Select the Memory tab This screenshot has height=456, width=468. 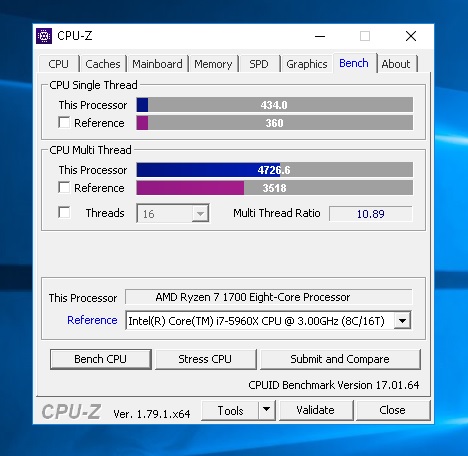point(213,64)
